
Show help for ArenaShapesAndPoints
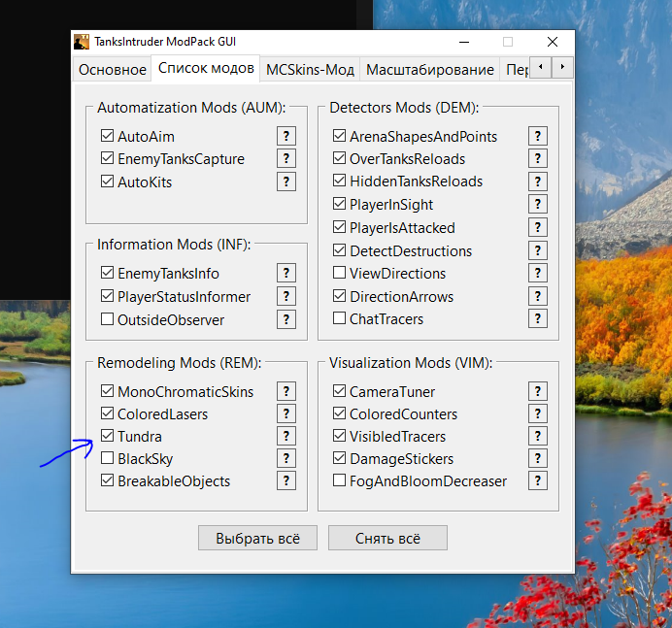coord(538,136)
